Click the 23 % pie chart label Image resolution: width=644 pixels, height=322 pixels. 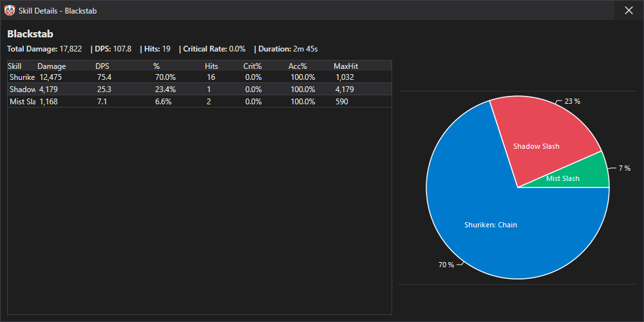click(x=572, y=101)
